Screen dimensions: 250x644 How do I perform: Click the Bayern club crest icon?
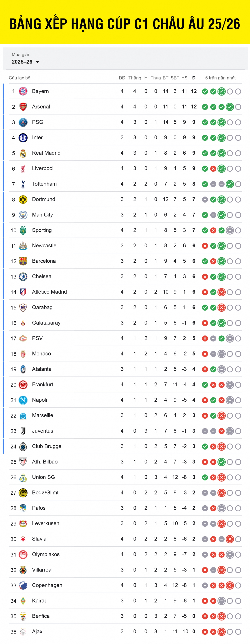pyautogui.click(x=23, y=91)
